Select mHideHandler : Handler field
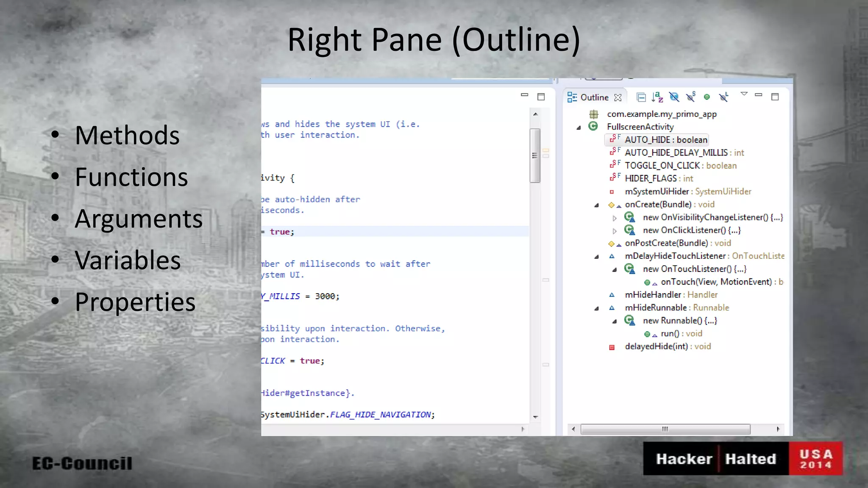868x488 pixels. point(671,294)
